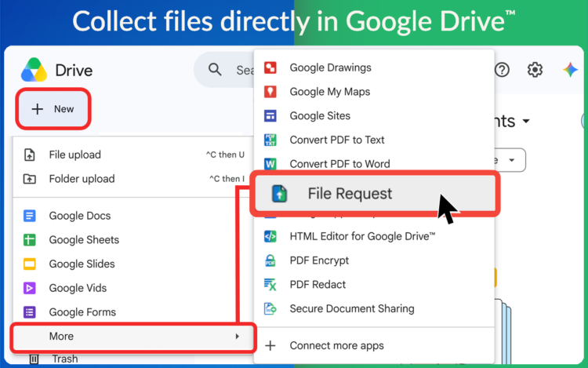
Task: Select PDF Redact in the submenu
Action: (374, 284)
